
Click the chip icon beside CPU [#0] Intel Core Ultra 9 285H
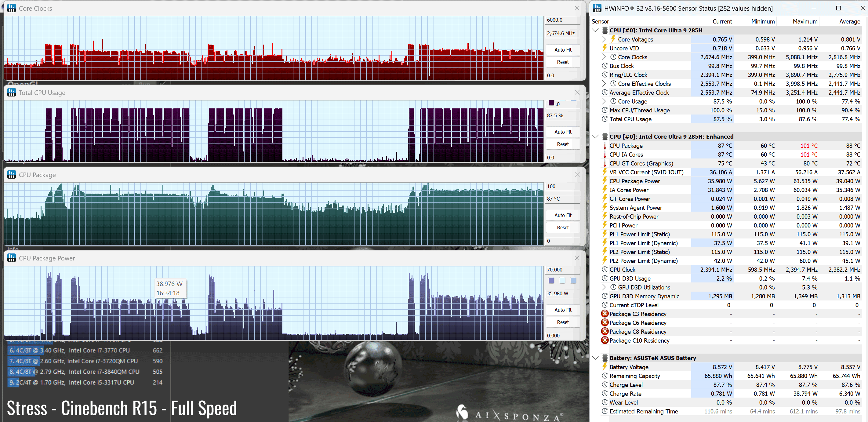coord(605,30)
